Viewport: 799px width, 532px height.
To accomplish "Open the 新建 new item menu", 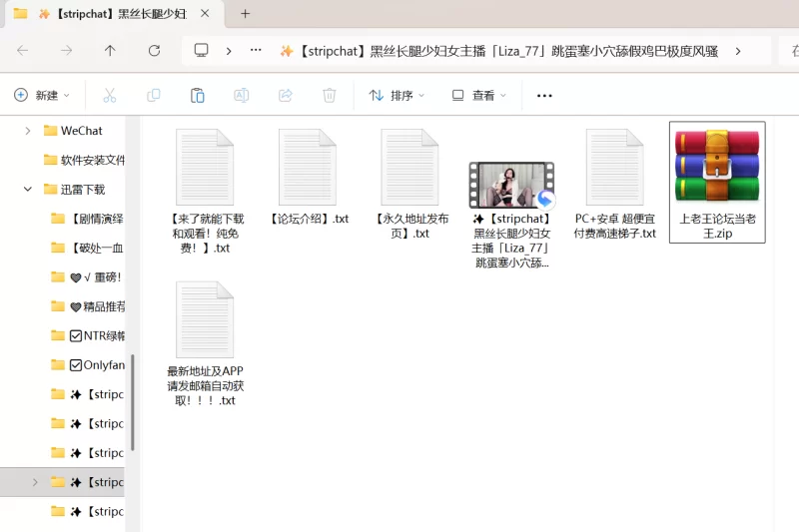I will pos(42,95).
